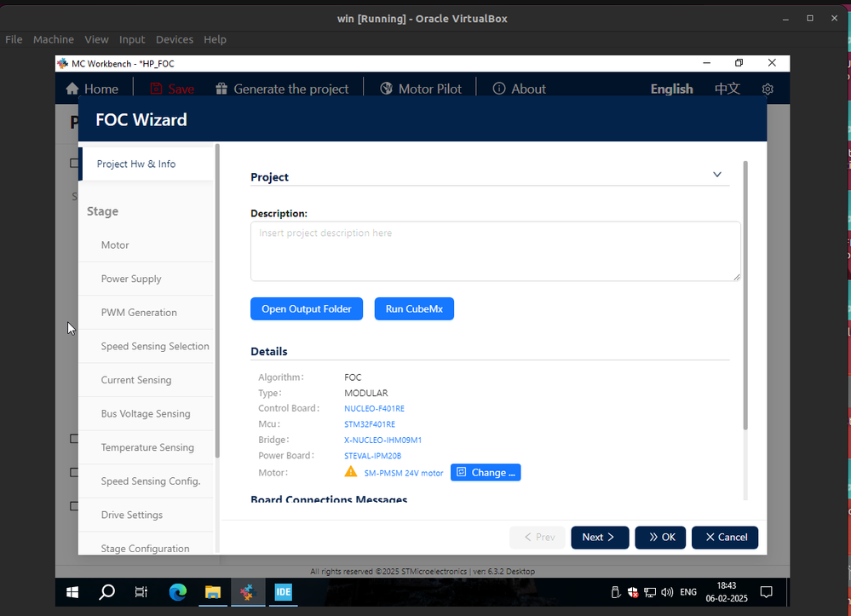
Task: Open the Current Sensing stage
Action: [147, 380]
